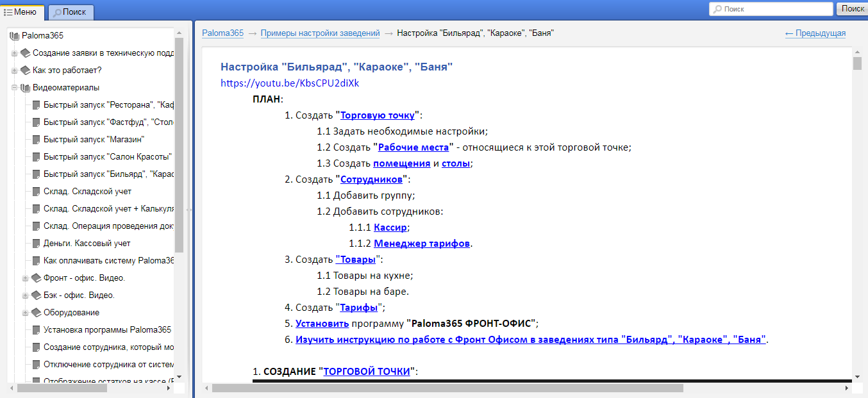
Task: Follow the Сотрудников link
Action: click(x=371, y=179)
